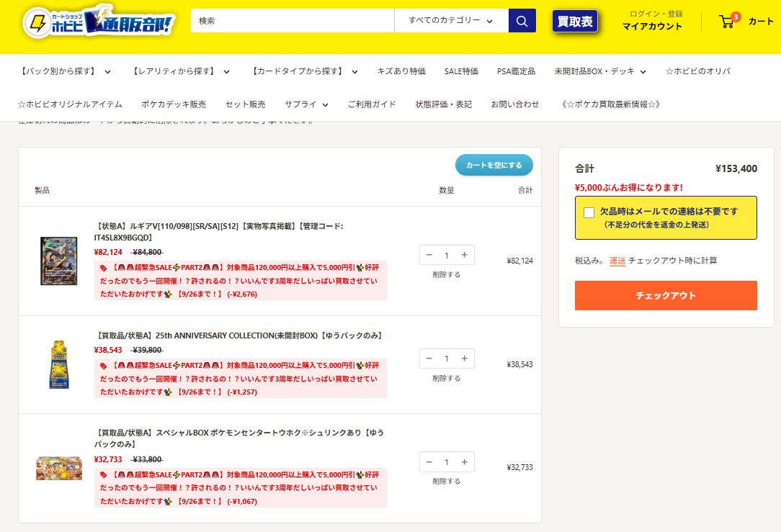Click Lugia V card thumbnail
Viewport: 781px width, 532px height.
tap(59, 261)
